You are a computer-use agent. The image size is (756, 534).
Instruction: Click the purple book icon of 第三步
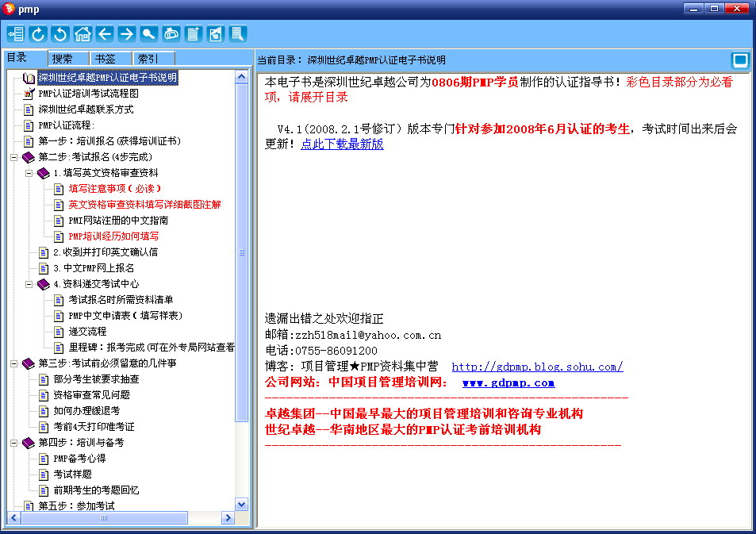[x=29, y=363]
